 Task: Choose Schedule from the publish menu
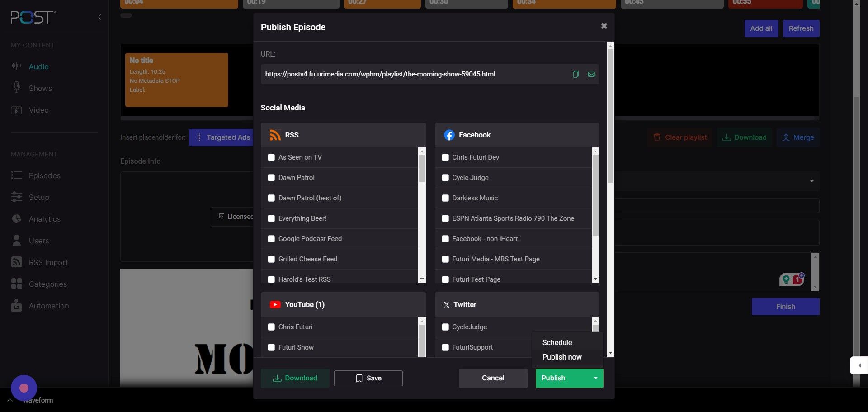(x=557, y=342)
